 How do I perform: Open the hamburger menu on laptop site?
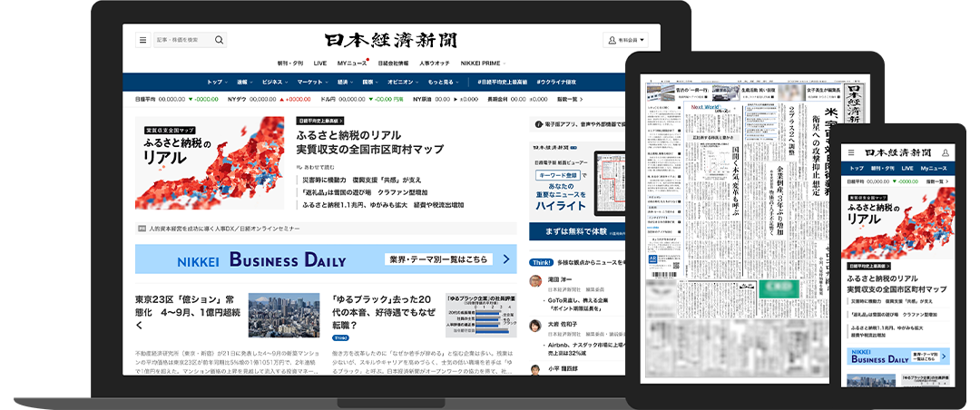pyautogui.click(x=142, y=40)
